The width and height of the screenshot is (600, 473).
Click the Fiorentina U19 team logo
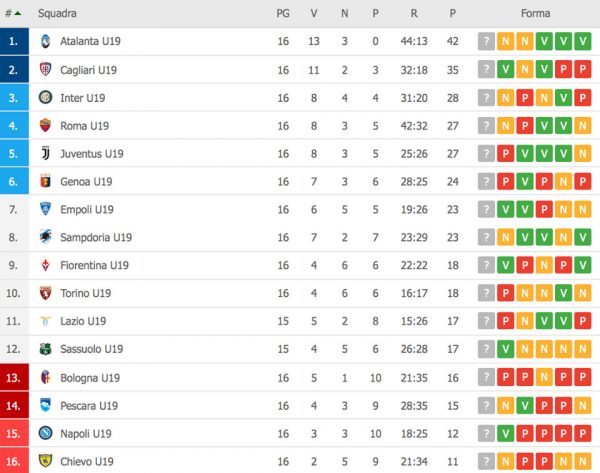[45, 266]
